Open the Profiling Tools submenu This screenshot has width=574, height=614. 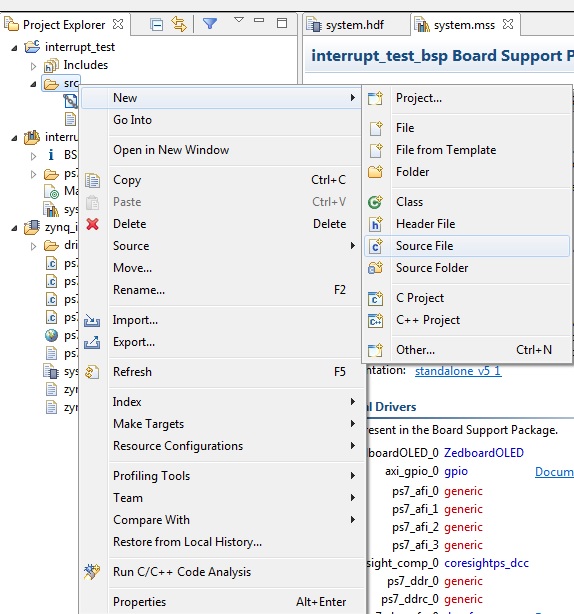pyautogui.click(x=222, y=476)
